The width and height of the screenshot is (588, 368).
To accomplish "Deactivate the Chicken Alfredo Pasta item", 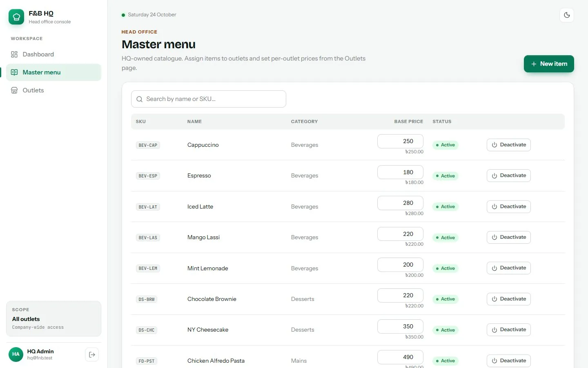I will click(x=508, y=361).
